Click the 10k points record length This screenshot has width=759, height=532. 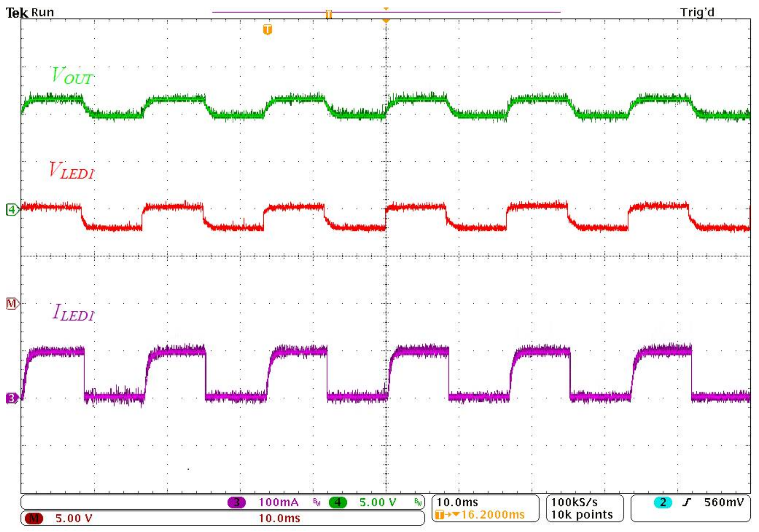pos(582,515)
